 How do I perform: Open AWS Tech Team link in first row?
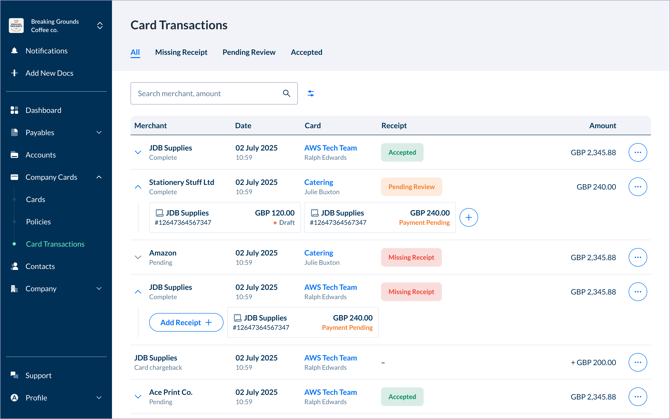(331, 148)
